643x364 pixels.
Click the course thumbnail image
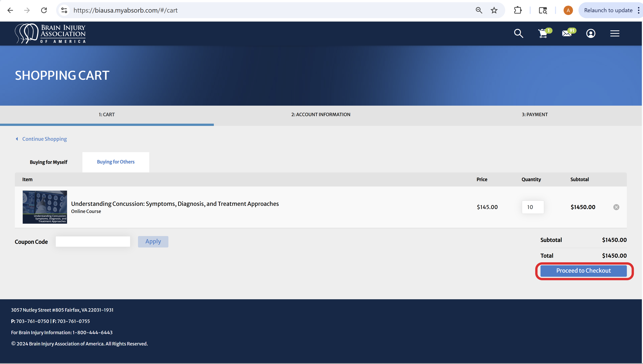(45, 207)
